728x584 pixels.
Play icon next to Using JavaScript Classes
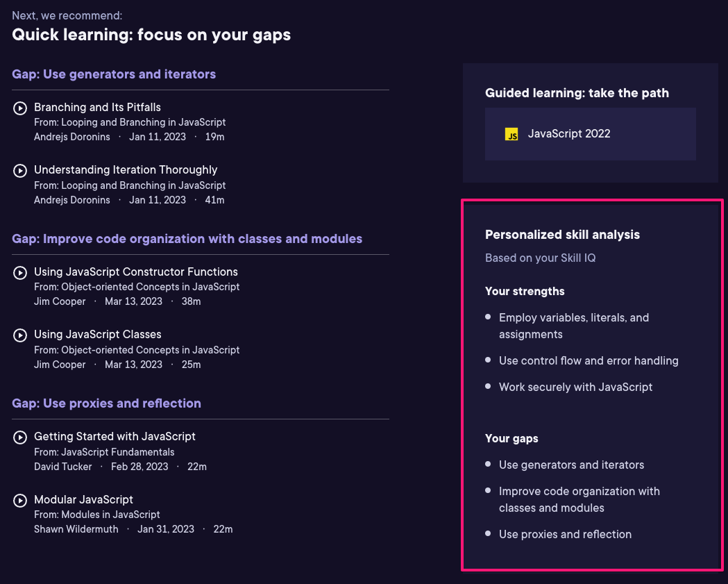point(20,335)
